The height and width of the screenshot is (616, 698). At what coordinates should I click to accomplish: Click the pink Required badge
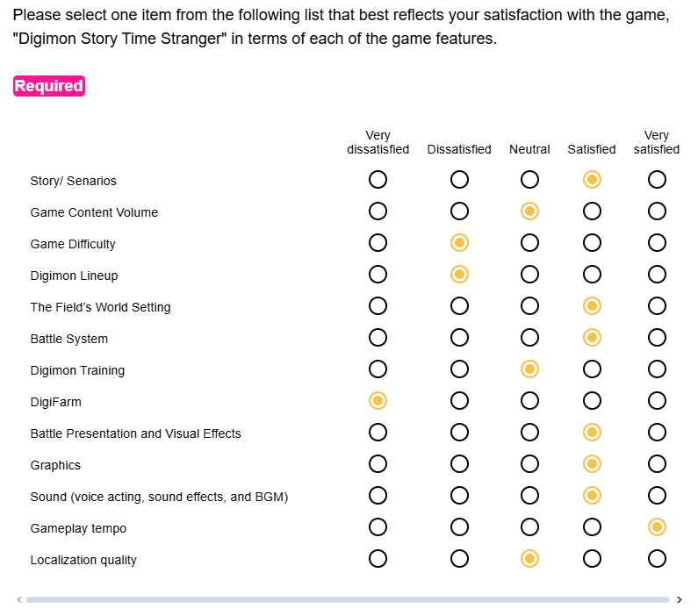49,86
